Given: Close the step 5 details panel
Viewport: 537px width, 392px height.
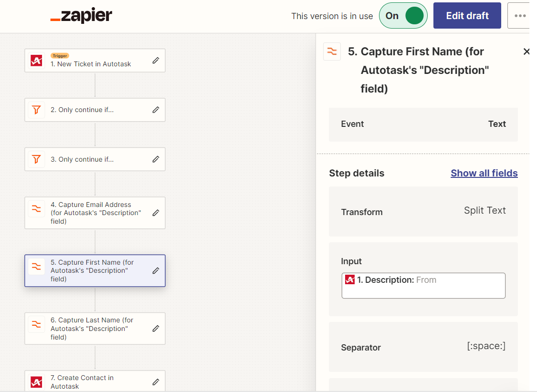Looking at the screenshot, I should click(526, 52).
